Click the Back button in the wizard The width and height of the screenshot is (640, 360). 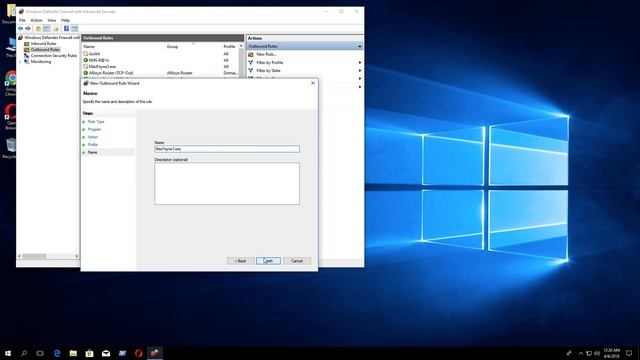240,261
